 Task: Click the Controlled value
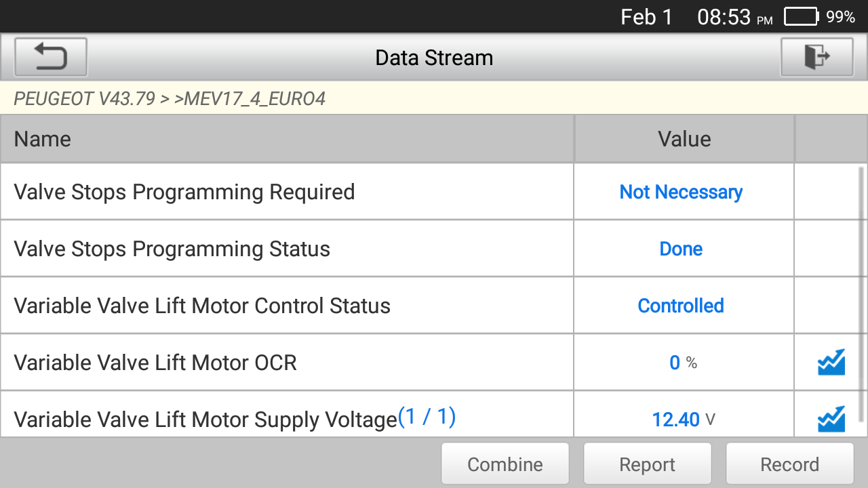(681, 306)
